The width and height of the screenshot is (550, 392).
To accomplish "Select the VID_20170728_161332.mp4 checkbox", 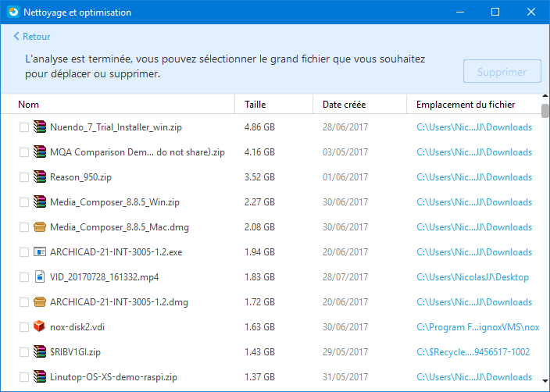I will click(24, 277).
